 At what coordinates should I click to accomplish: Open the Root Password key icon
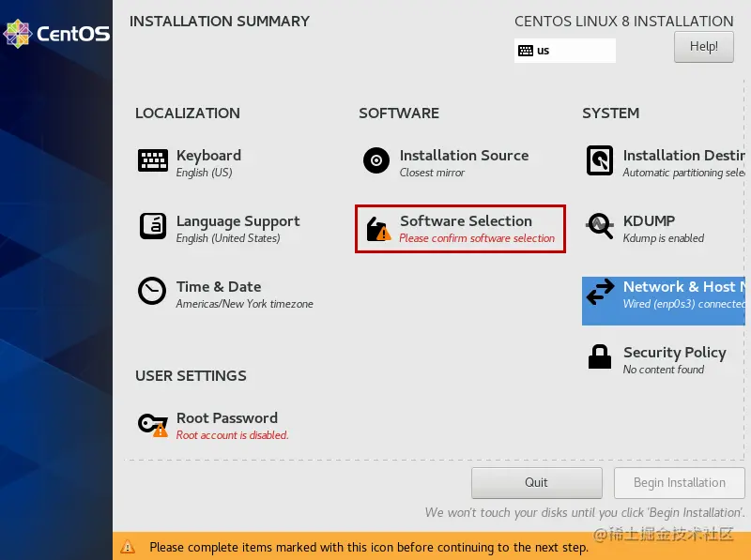[x=152, y=423]
